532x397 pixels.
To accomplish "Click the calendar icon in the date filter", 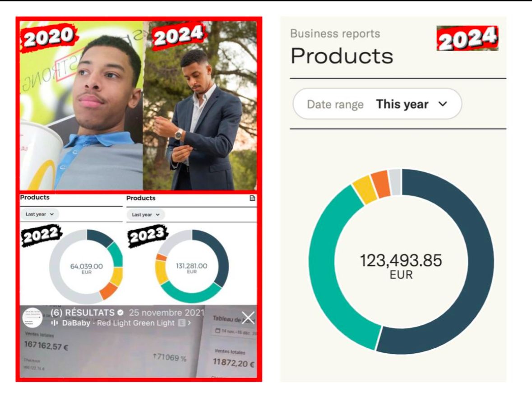I will 218,331.
